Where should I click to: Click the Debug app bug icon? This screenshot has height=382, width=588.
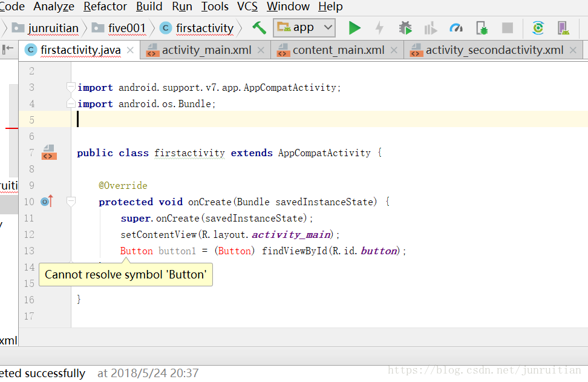pyautogui.click(x=405, y=28)
